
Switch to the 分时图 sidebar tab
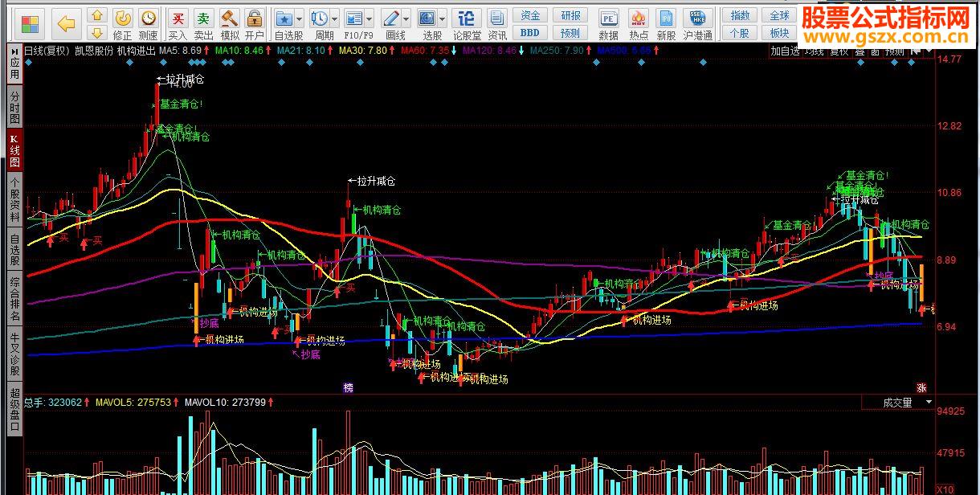pos(14,106)
